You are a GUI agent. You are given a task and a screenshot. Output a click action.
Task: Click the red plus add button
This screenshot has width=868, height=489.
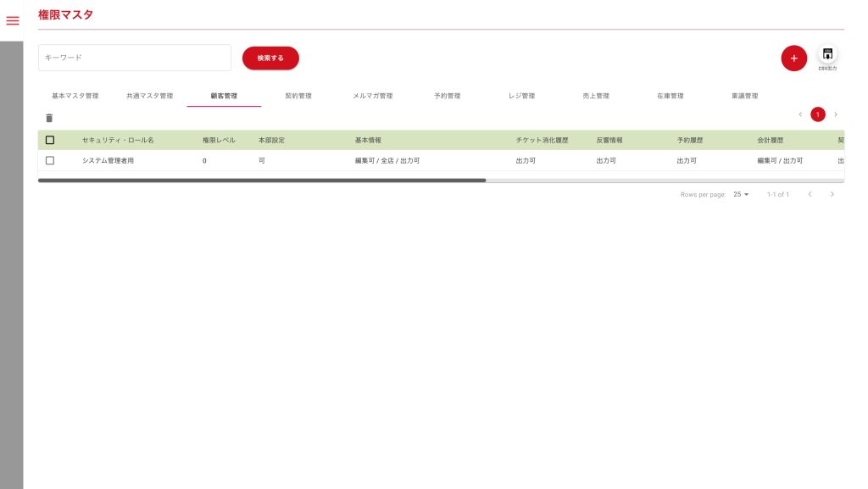pyautogui.click(x=793, y=58)
